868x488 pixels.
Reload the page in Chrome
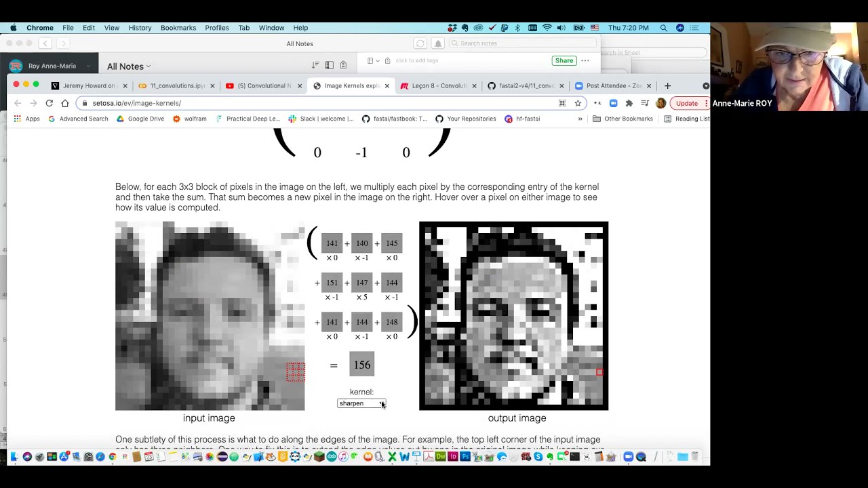[49, 103]
